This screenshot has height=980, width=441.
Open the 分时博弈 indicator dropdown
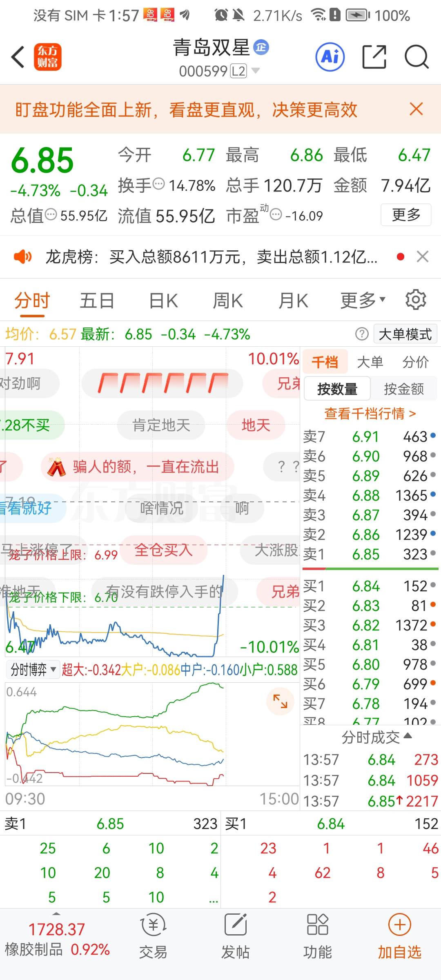(x=33, y=670)
